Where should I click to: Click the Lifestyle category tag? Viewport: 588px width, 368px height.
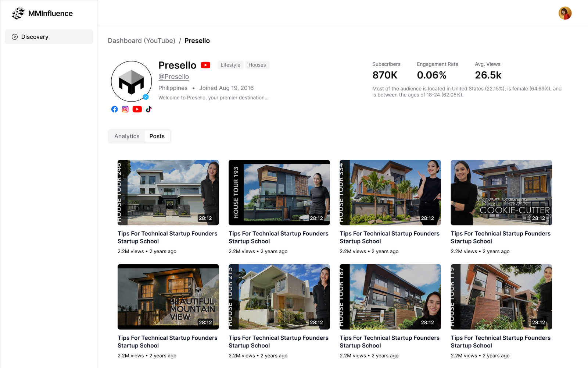pos(230,65)
